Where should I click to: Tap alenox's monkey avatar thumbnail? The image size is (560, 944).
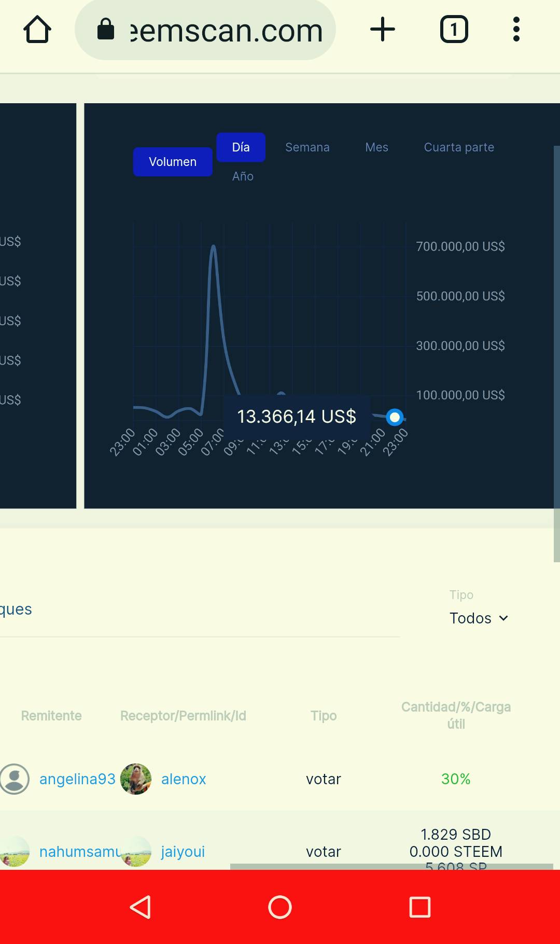(136, 779)
